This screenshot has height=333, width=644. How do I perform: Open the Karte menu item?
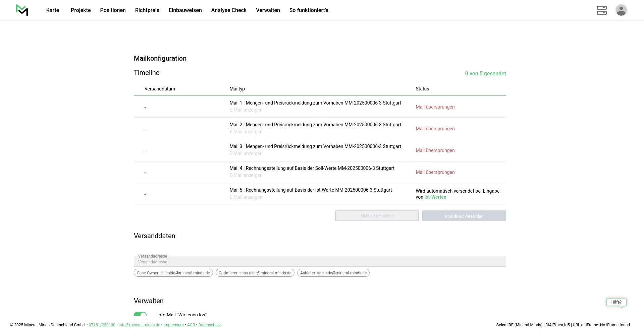53,10
